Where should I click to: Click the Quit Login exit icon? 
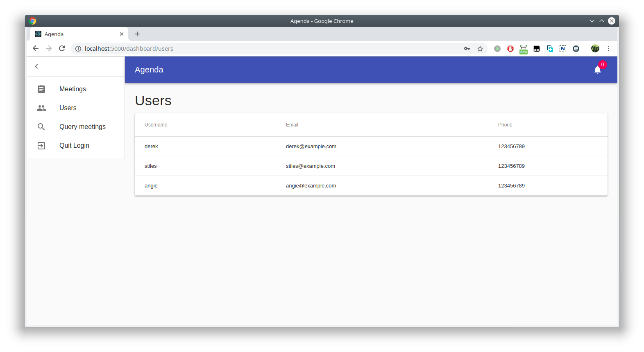(41, 146)
